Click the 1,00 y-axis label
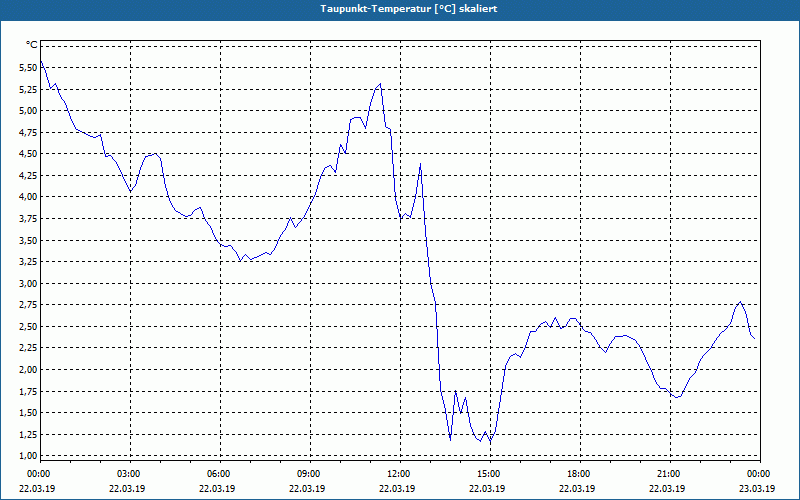800x500 pixels. point(29,456)
